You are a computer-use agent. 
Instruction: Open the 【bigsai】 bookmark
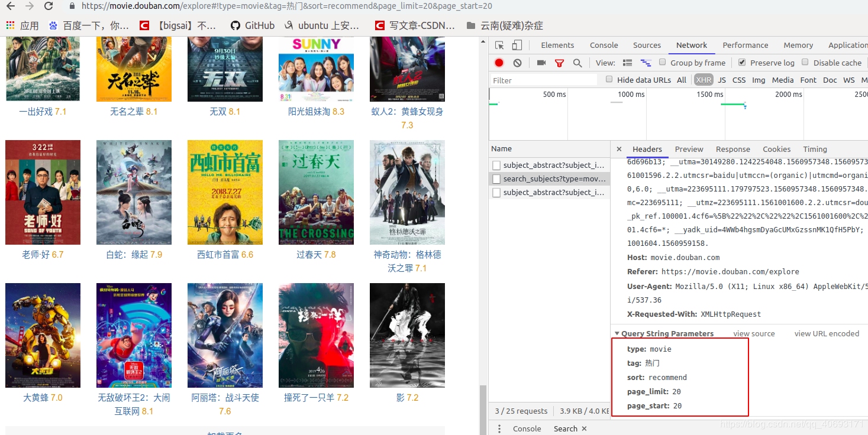pyautogui.click(x=178, y=25)
